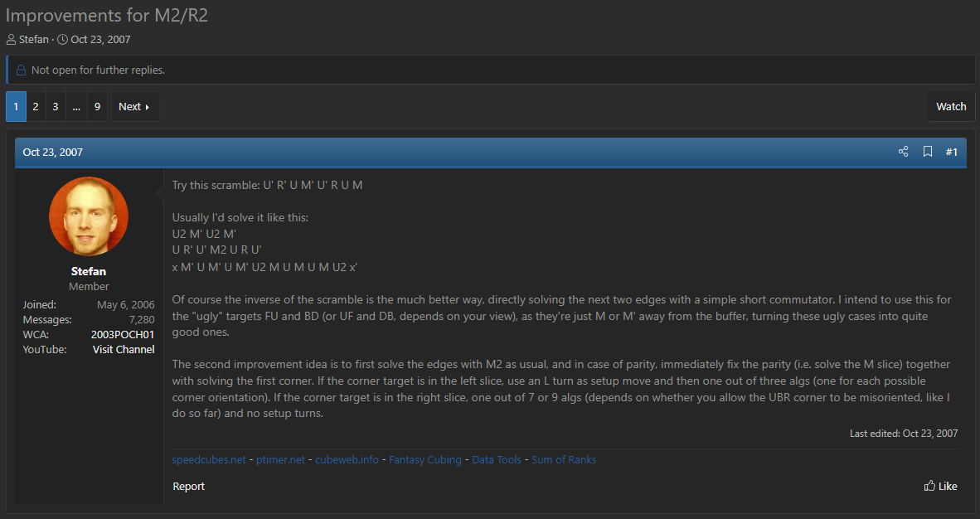980x519 pixels.
Task: Click Next to advance one page
Action: click(x=135, y=106)
